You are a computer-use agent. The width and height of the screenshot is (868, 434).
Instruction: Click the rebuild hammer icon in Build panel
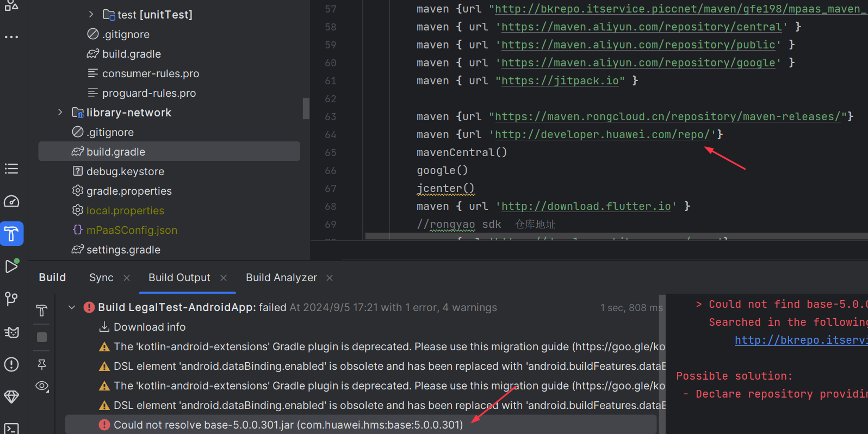[x=42, y=311]
